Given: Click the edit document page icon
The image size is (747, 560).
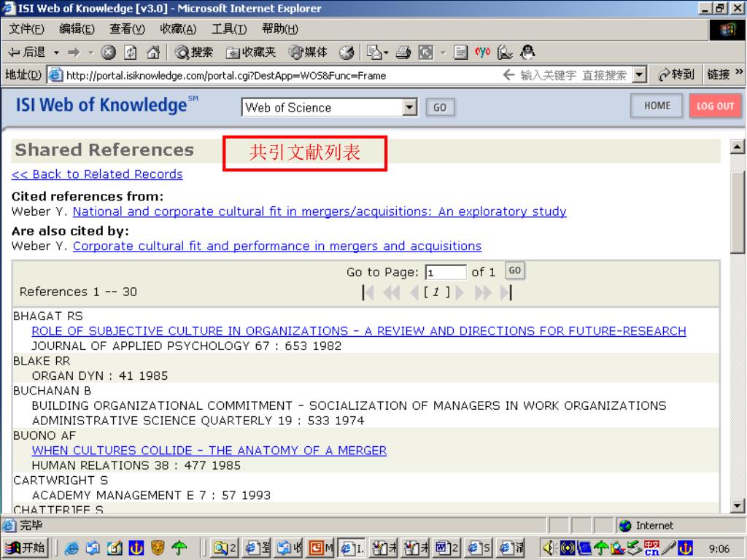Looking at the screenshot, I should [460, 52].
